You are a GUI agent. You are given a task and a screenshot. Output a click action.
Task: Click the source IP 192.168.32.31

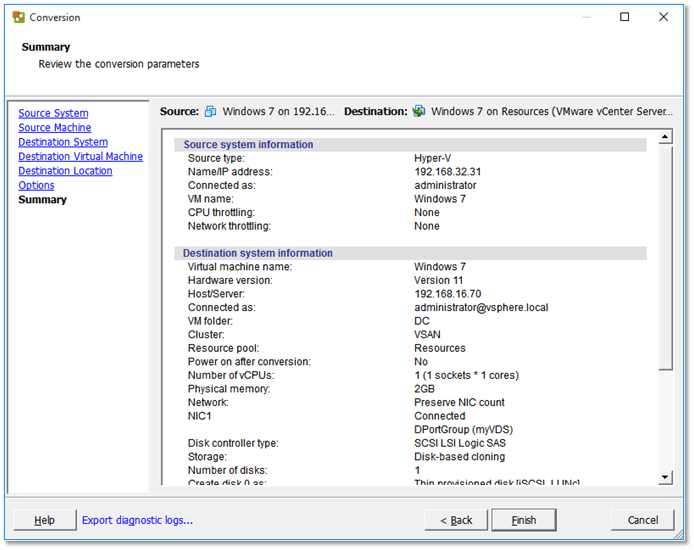(x=447, y=172)
